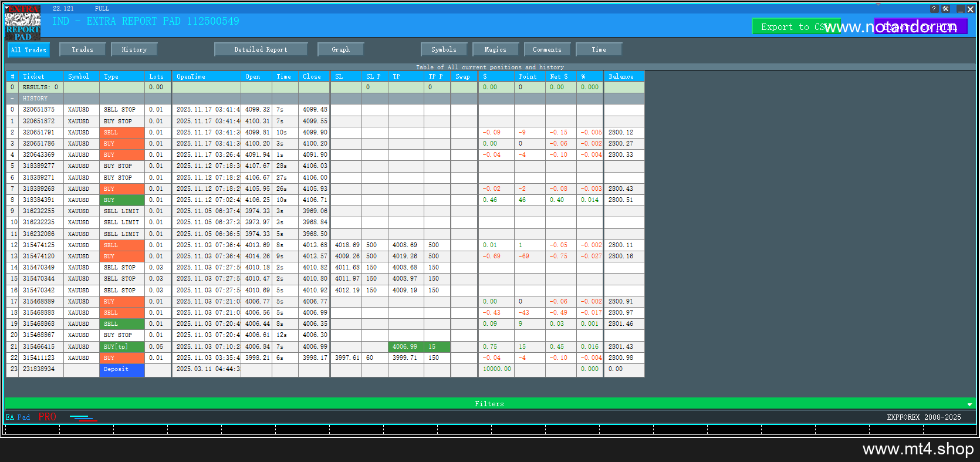Screen dimensions: 980x462
Task: Select ticket 316232255 SELL LIMIT row
Action: [325, 211]
